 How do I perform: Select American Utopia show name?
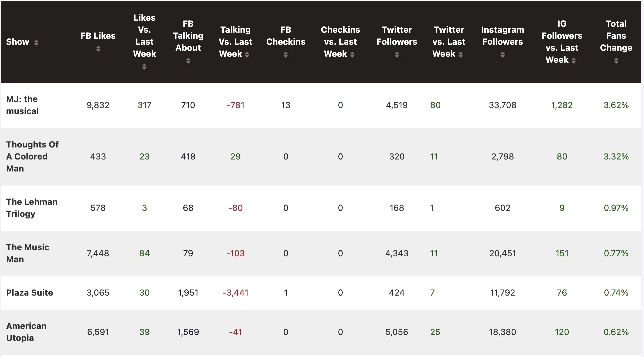coord(26,332)
